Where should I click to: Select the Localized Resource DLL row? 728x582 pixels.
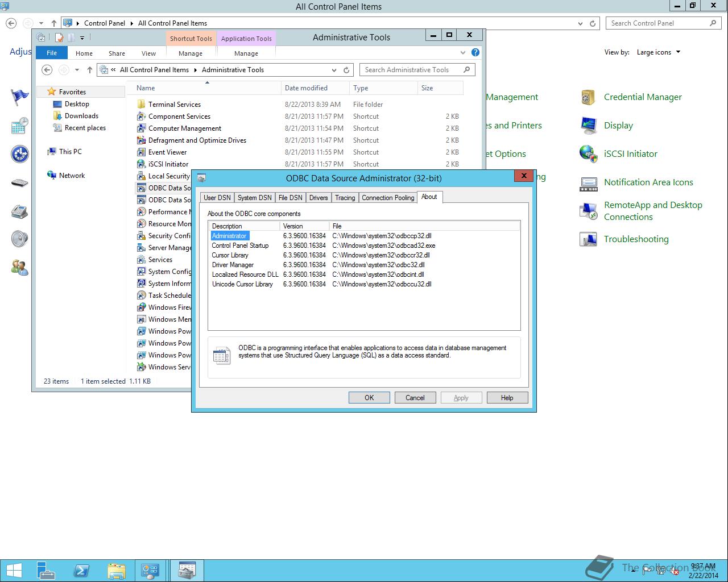pos(364,275)
